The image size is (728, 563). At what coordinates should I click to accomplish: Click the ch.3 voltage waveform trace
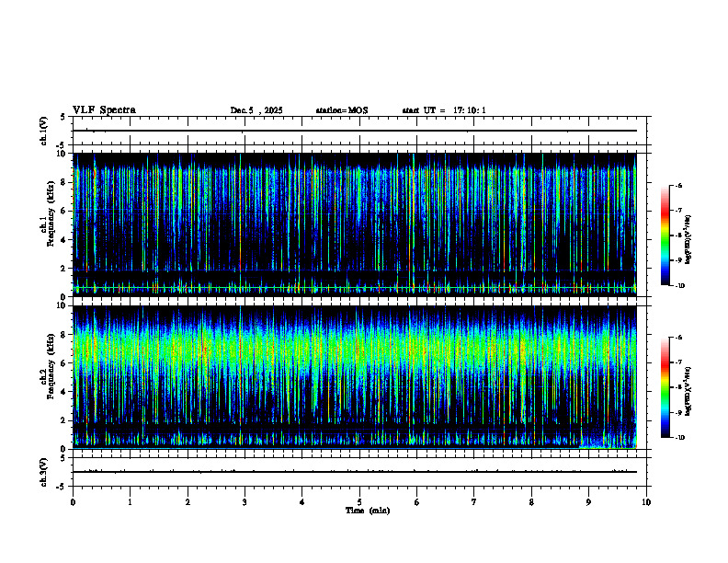pos(355,472)
